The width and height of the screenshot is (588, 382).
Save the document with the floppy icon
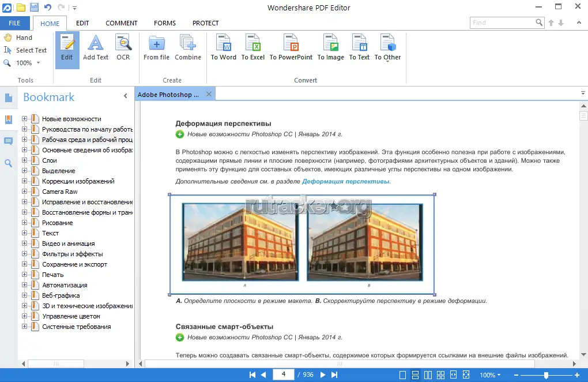coord(34,7)
